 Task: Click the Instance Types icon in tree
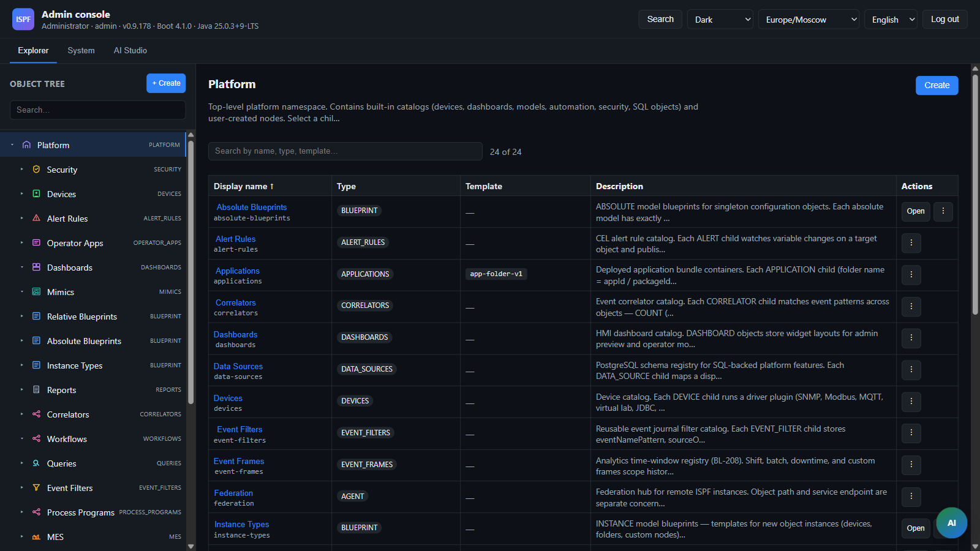click(36, 365)
